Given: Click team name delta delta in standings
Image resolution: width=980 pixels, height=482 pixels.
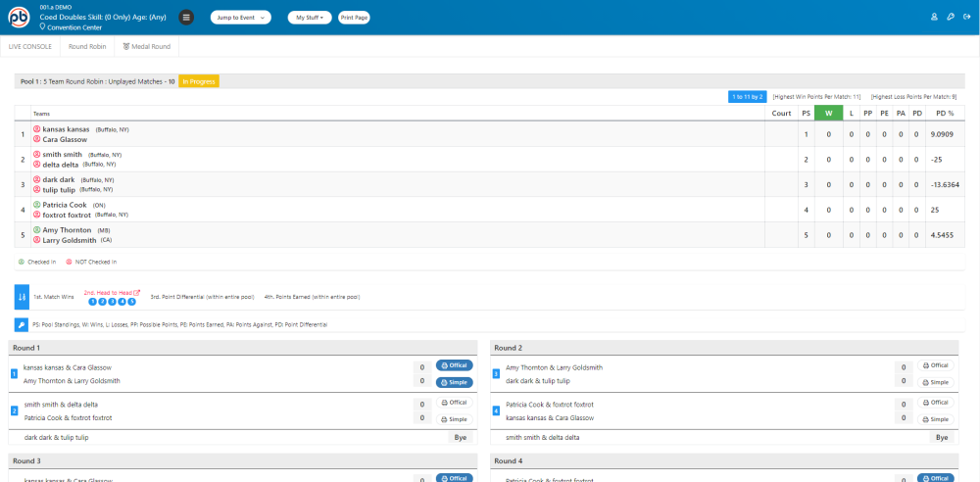Looking at the screenshot, I should pos(61,165).
